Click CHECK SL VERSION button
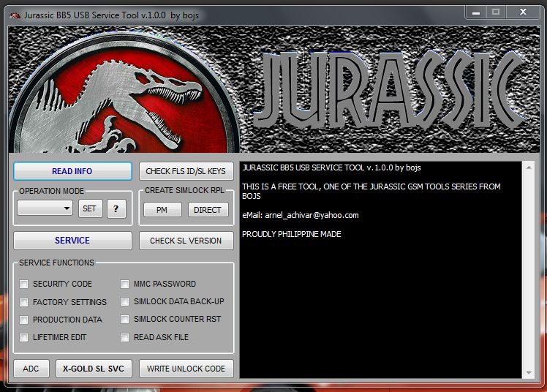 point(186,241)
